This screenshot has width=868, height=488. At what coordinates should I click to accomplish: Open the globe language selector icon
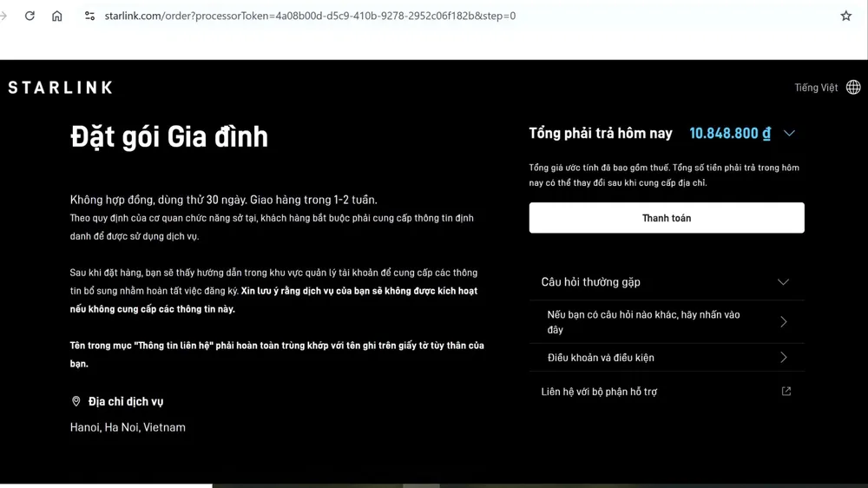point(853,87)
